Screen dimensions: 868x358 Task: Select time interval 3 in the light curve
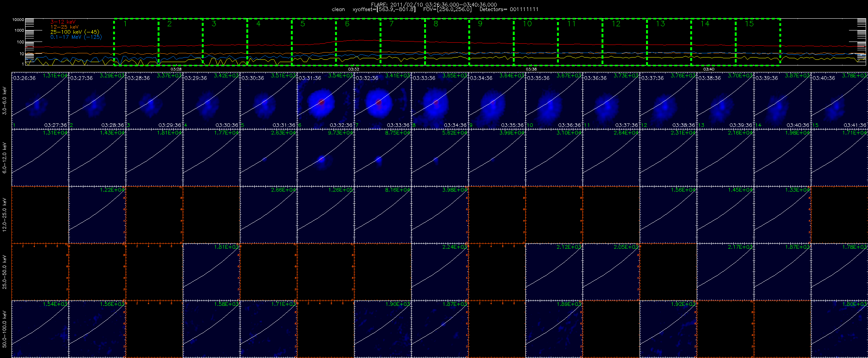[x=225, y=42]
